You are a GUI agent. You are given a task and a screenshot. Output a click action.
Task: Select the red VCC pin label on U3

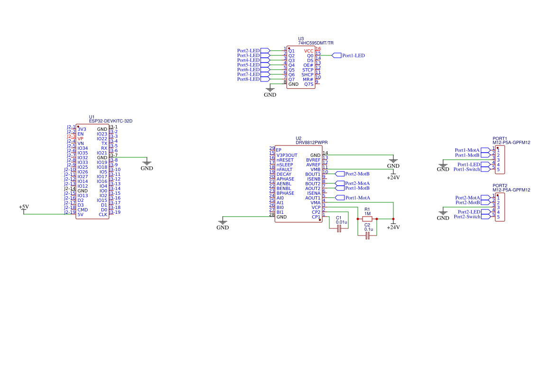[x=309, y=51]
